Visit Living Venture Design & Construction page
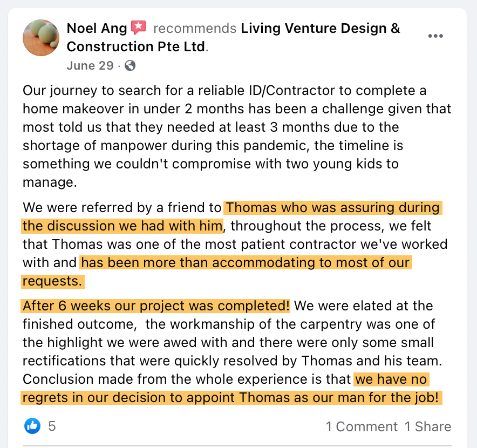477x448 pixels. (x=321, y=28)
